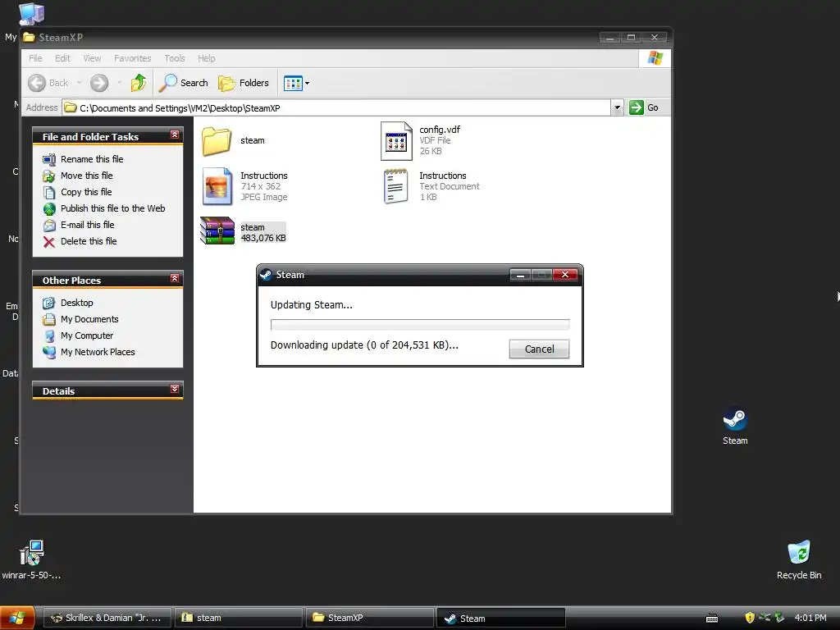Open the File menu
The image size is (840, 630).
point(35,58)
